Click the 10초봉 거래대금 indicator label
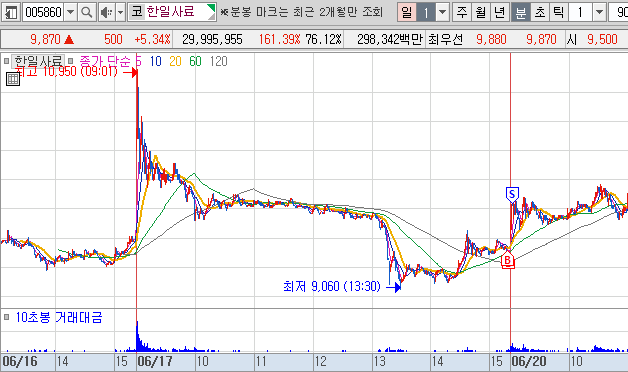The width and height of the screenshot is (628, 372). 59,318
